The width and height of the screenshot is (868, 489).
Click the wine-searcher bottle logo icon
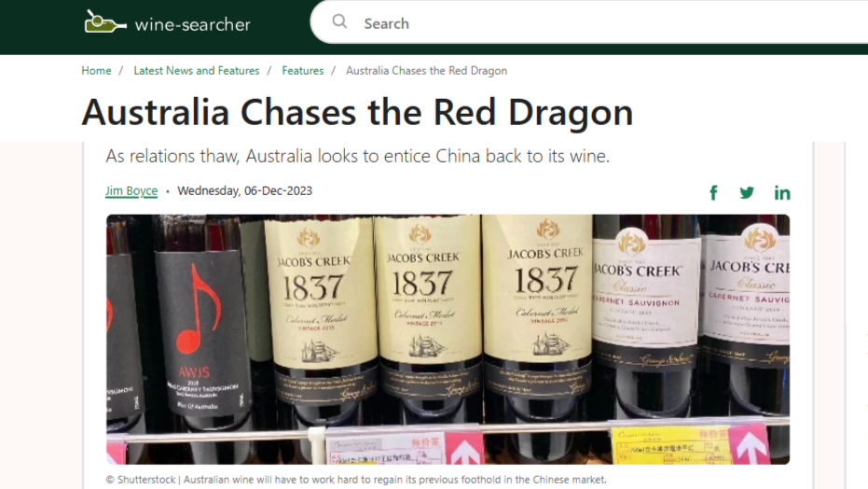pyautogui.click(x=105, y=22)
